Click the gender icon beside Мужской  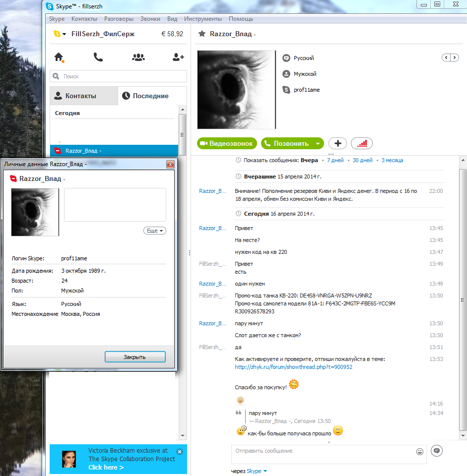286,74
